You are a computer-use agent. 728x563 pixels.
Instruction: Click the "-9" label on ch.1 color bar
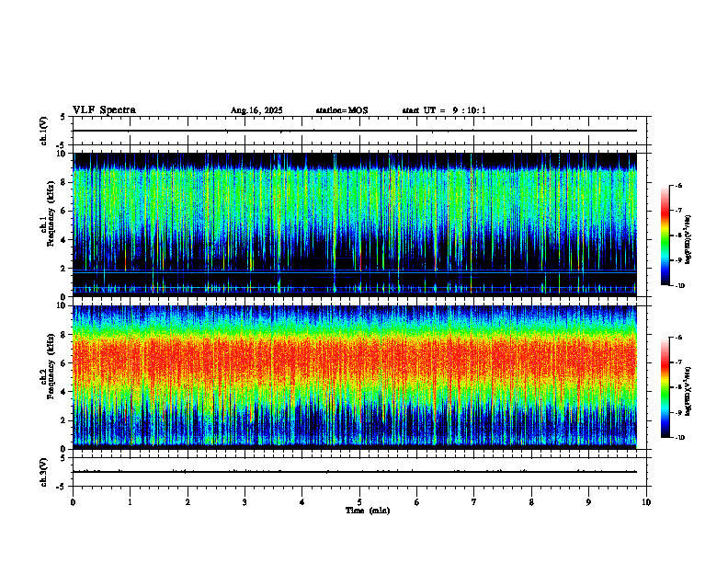pyautogui.click(x=678, y=260)
